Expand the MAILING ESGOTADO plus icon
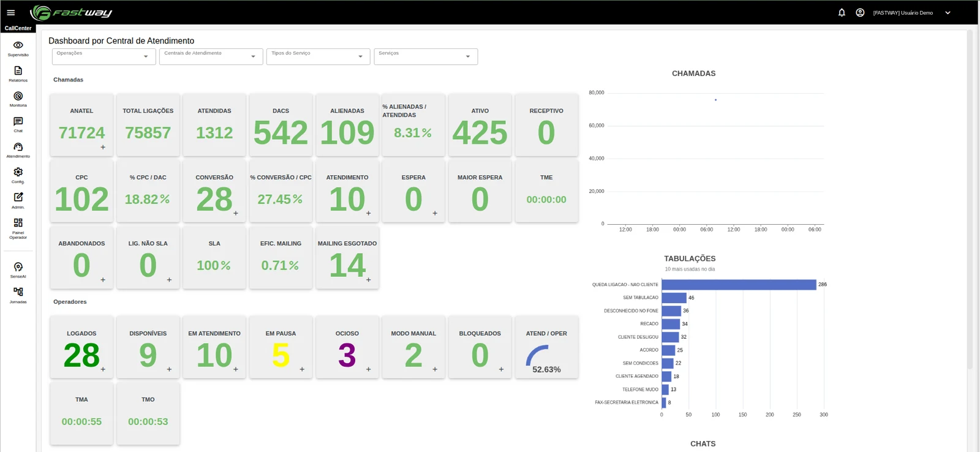Screen dimensions: 980x452 (x=369, y=280)
